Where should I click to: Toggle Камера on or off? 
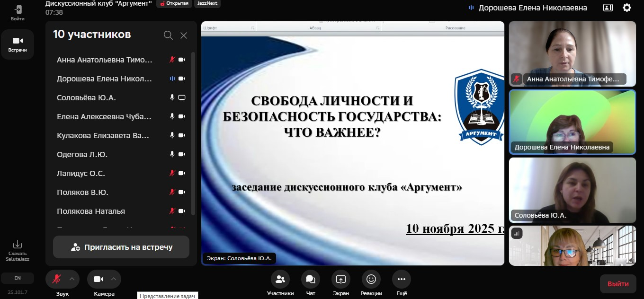[98, 279]
